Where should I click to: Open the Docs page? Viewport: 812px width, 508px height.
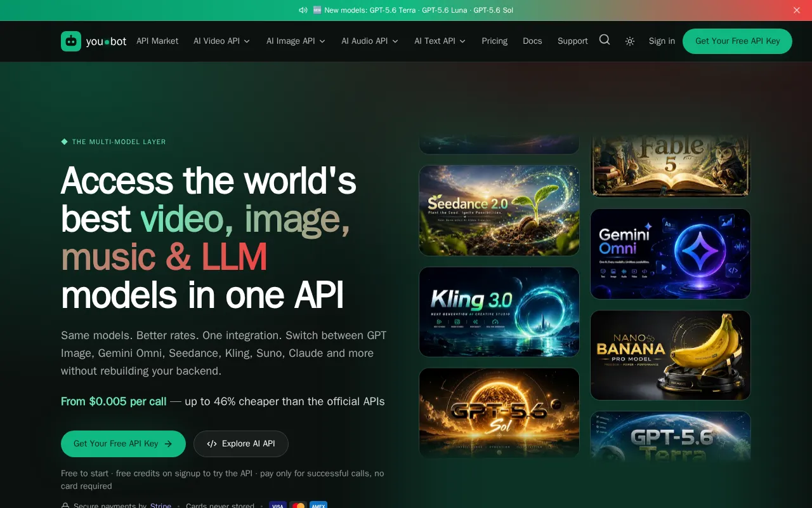(x=532, y=41)
